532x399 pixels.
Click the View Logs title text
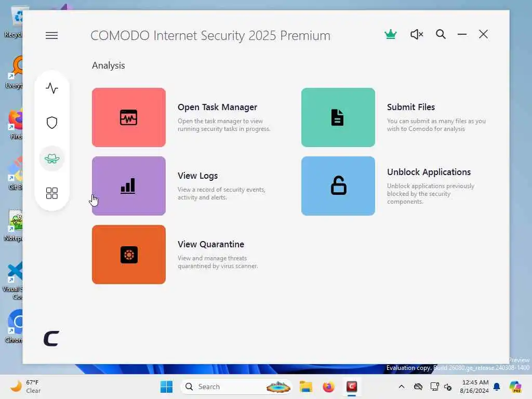click(198, 176)
